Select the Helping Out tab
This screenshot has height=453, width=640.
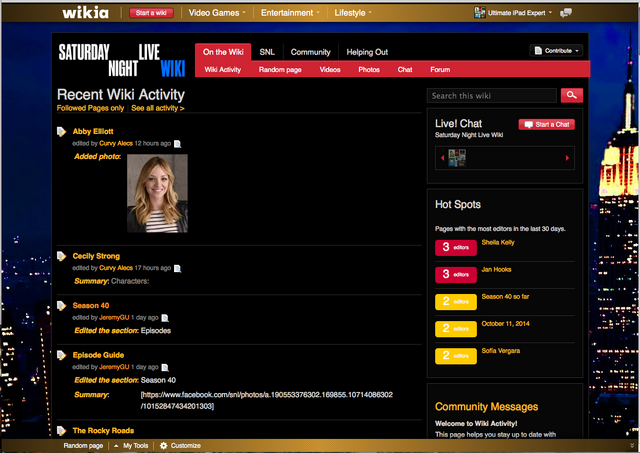point(367,52)
